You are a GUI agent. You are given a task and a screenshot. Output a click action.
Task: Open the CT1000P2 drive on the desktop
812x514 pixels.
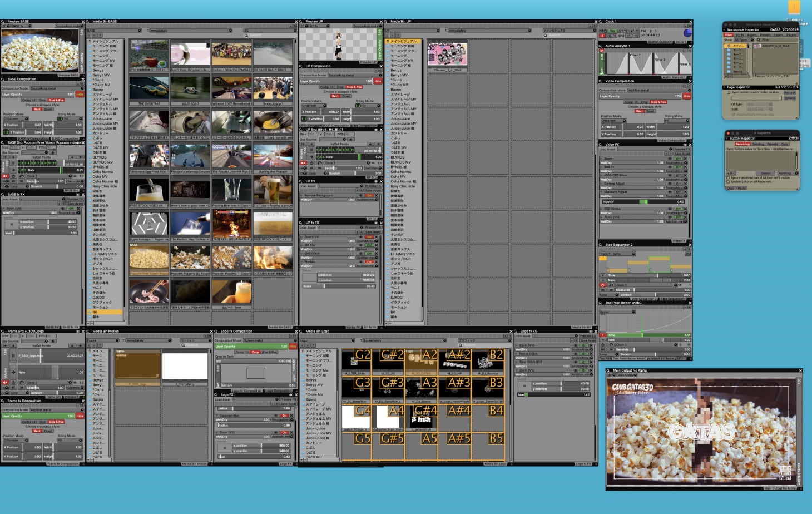pyautogui.click(x=794, y=8)
